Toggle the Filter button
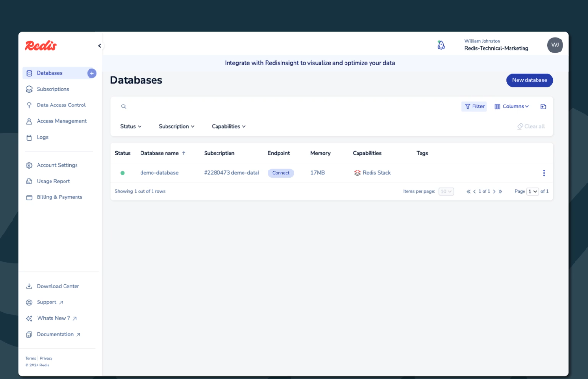 [x=474, y=106]
